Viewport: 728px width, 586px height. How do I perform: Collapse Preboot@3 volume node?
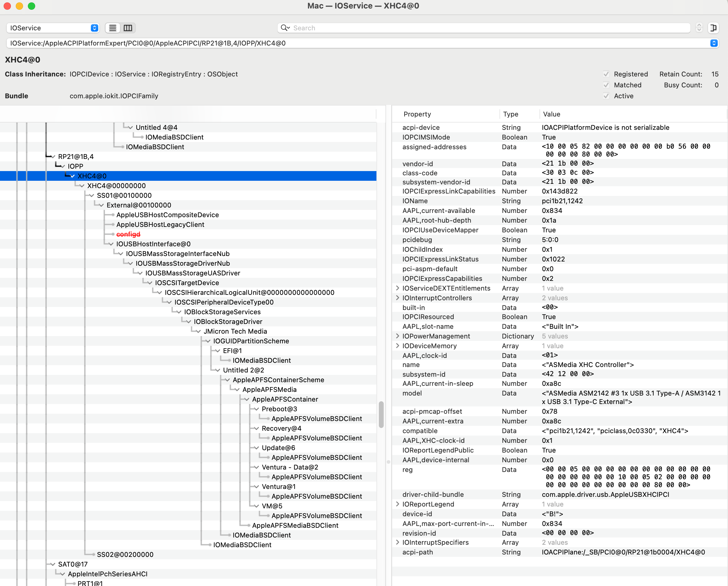[x=257, y=409]
